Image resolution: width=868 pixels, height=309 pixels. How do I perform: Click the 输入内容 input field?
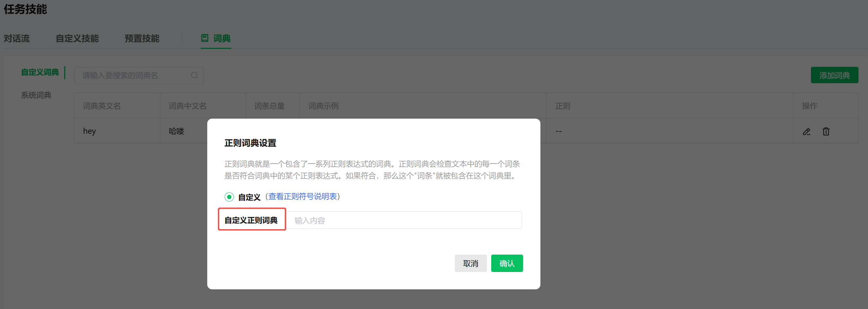coord(404,220)
